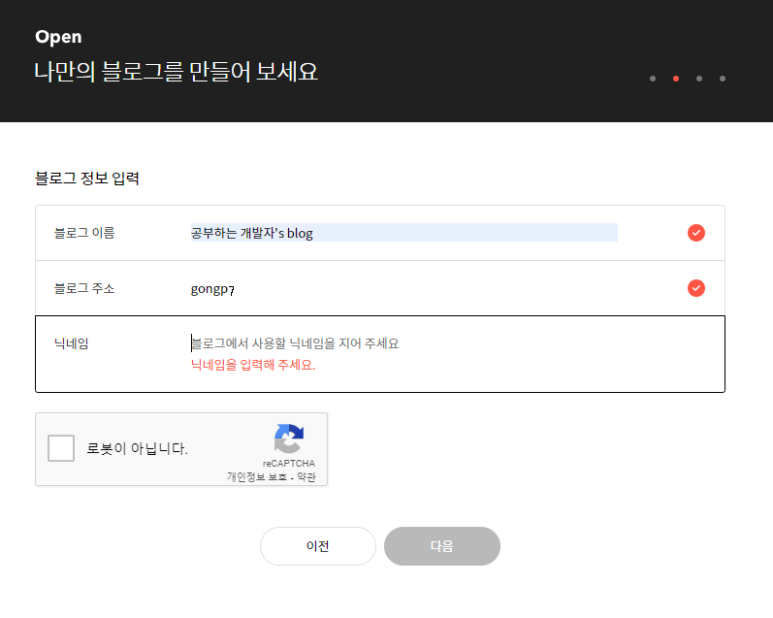Click the 블로그 주소 field containing gongp7
Viewport: 773px width, 618px height.
tap(404, 288)
